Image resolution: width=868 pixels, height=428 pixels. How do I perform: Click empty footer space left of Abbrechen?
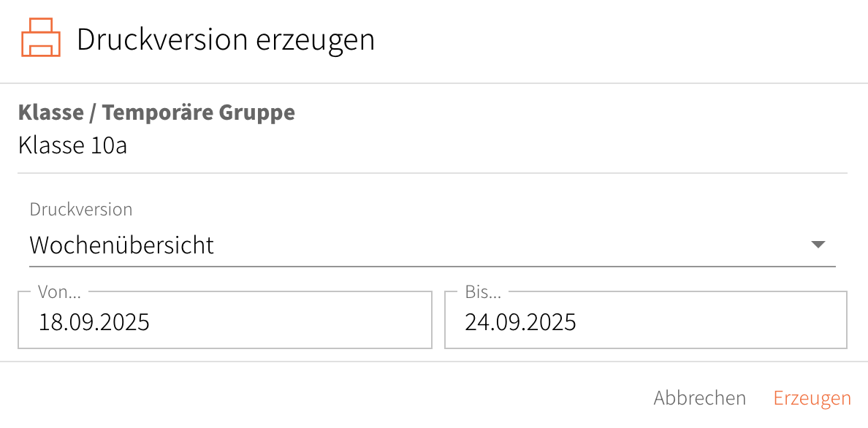tap(329, 398)
